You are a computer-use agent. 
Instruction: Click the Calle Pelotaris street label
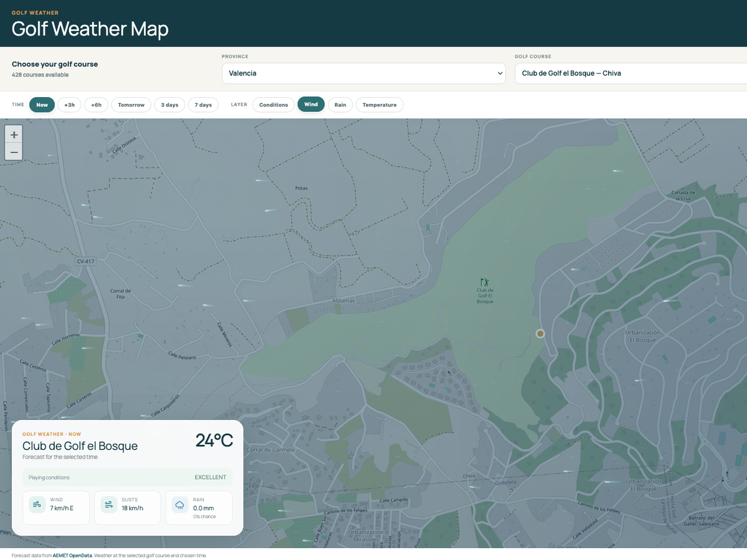pos(182,355)
